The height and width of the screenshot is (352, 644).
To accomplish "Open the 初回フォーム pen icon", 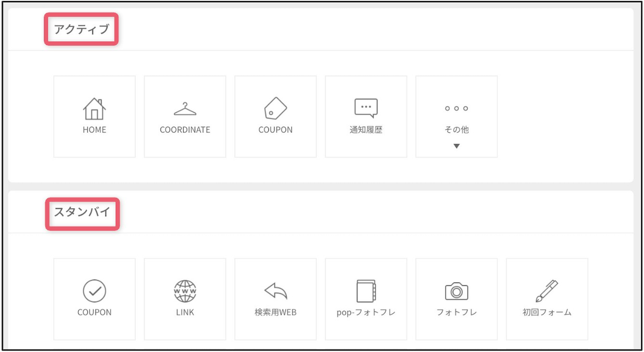I will [x=547, y=291].
